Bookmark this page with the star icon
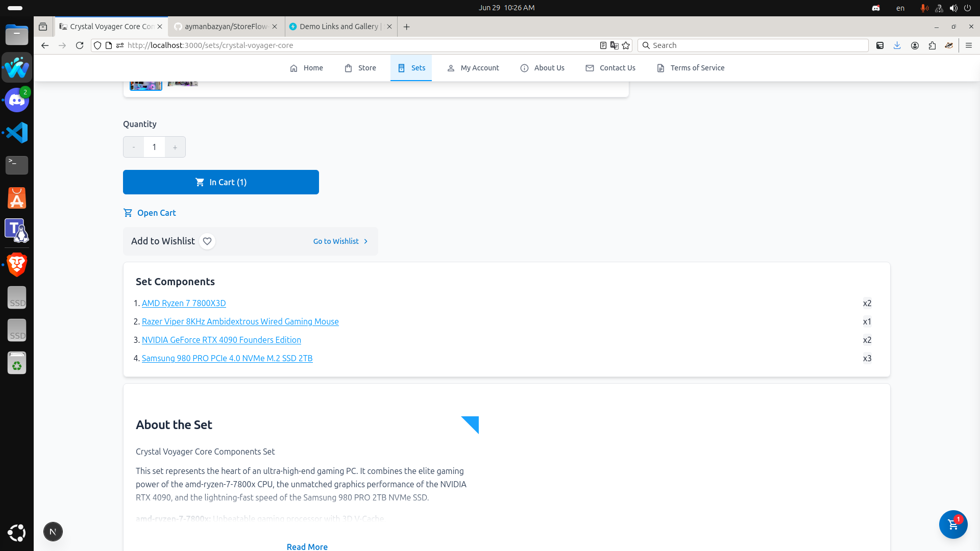This screenshot has width=980, height=551. [x=626, y=45]
